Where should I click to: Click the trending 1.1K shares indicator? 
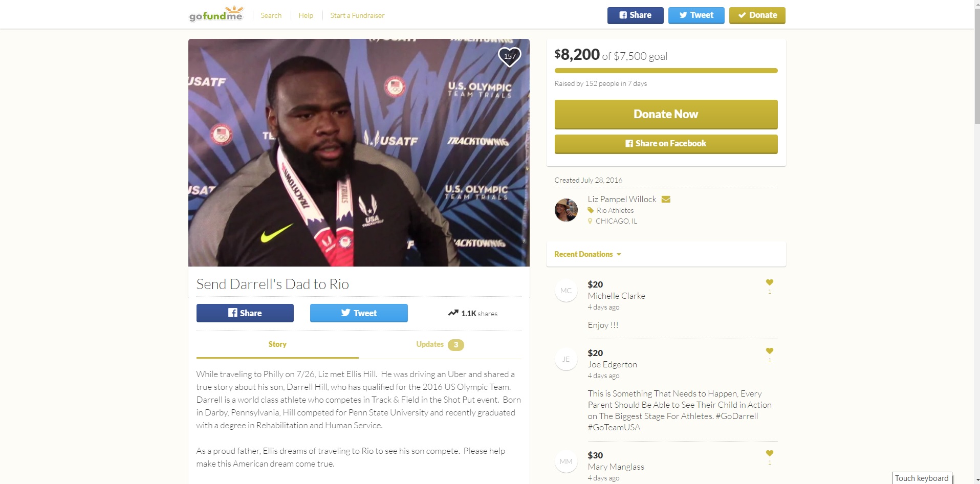[x=472, y=313]
